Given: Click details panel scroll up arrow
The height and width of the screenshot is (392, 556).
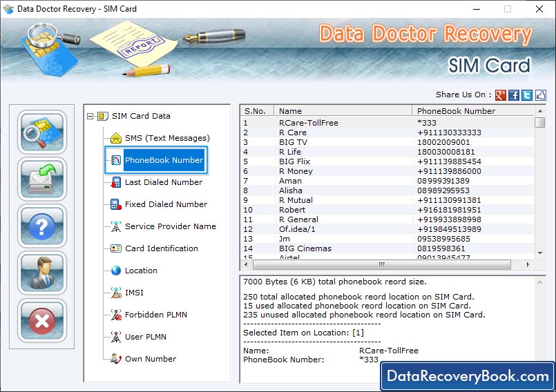Looking at the screenshot, I should 539,282.
